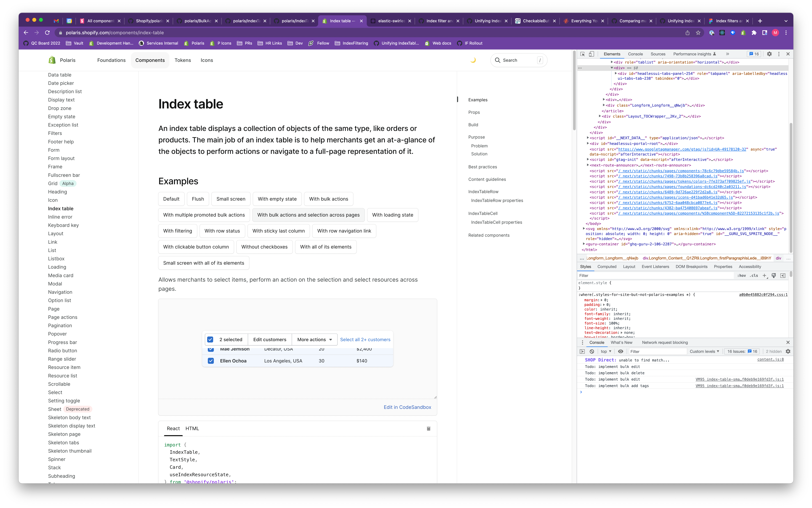This screenshot has width=812, height=508.
Task: Click the browser reload icon
Action: click(47, 33)
